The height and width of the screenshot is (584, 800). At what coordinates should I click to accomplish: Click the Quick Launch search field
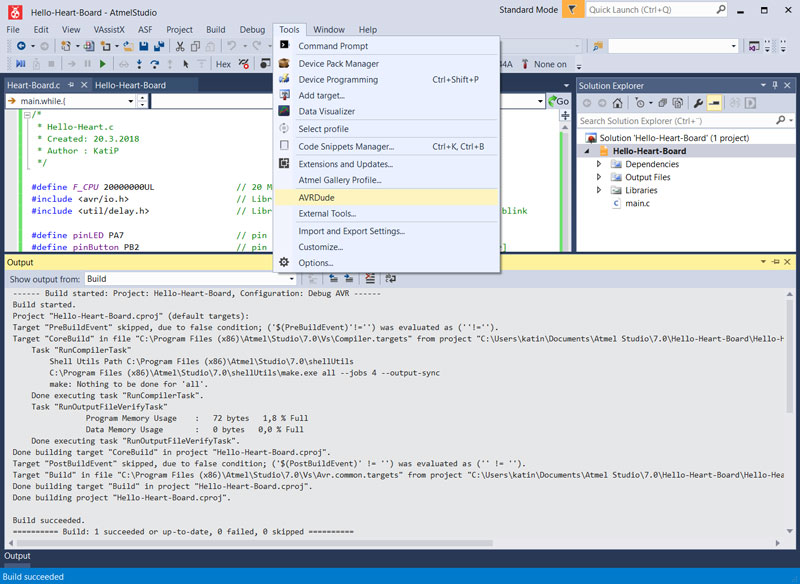656,10
